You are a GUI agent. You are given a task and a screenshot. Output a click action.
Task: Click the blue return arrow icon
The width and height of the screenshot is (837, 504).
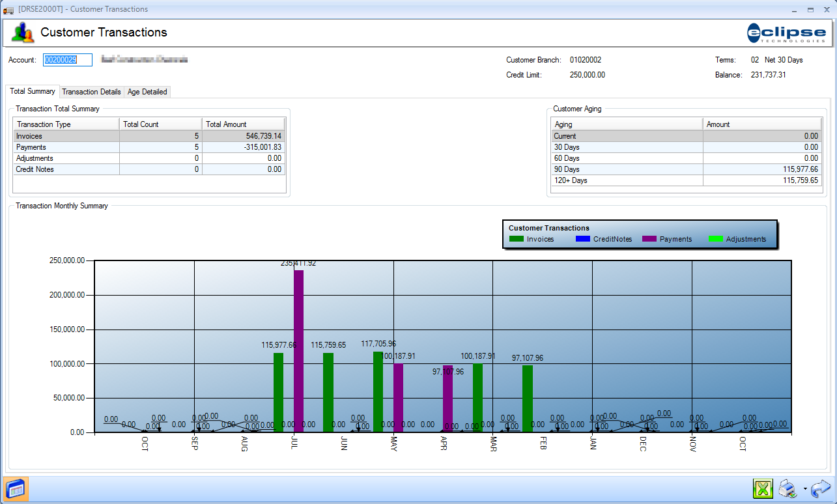[821, 488]
